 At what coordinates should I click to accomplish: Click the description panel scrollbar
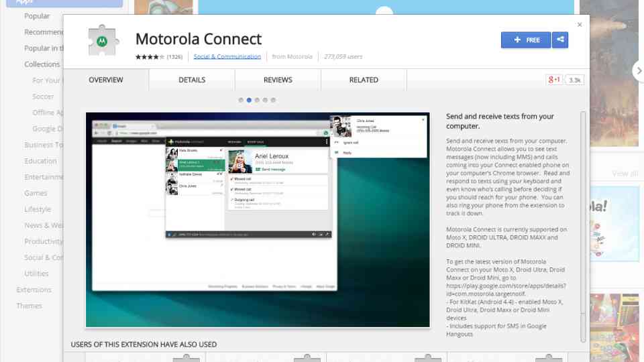click(x=583, y=227)
